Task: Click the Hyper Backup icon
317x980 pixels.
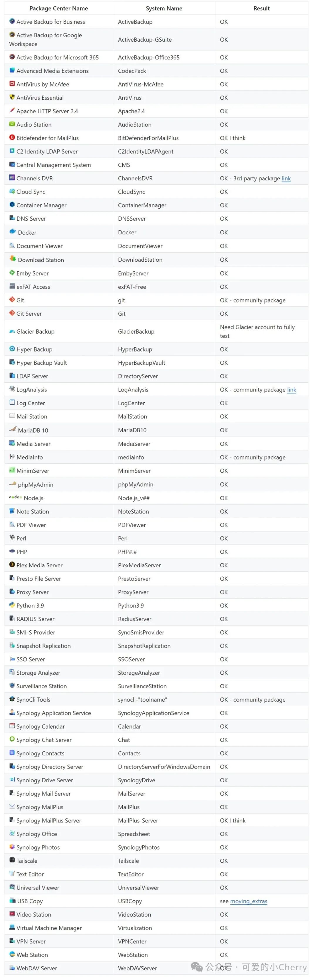Action: (12, 349)
